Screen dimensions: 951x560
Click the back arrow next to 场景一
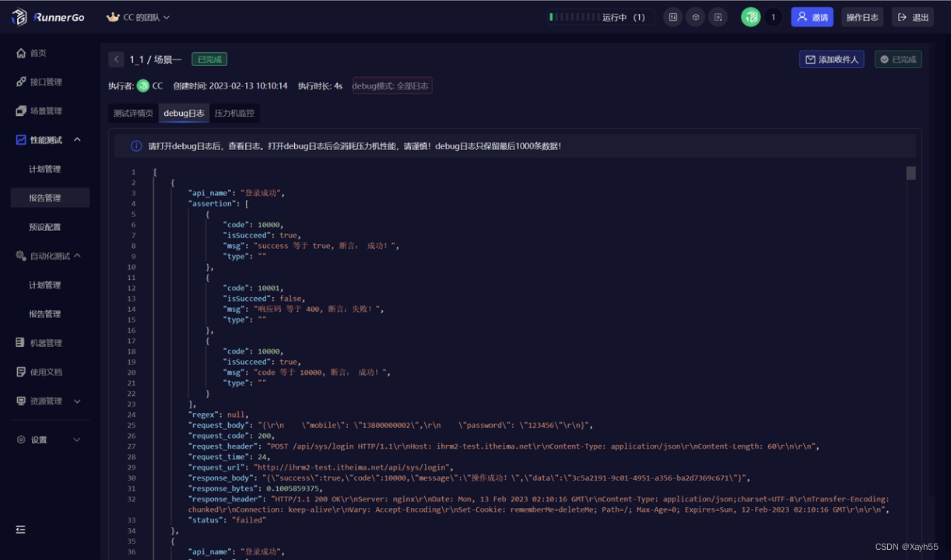116,58
